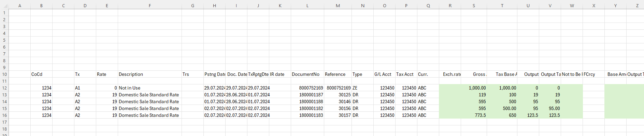Image resolution: width=644 pixels, height=136 pixels.
Task: Click the 'FCrcy' header cell
Action: tap(594, 74)
